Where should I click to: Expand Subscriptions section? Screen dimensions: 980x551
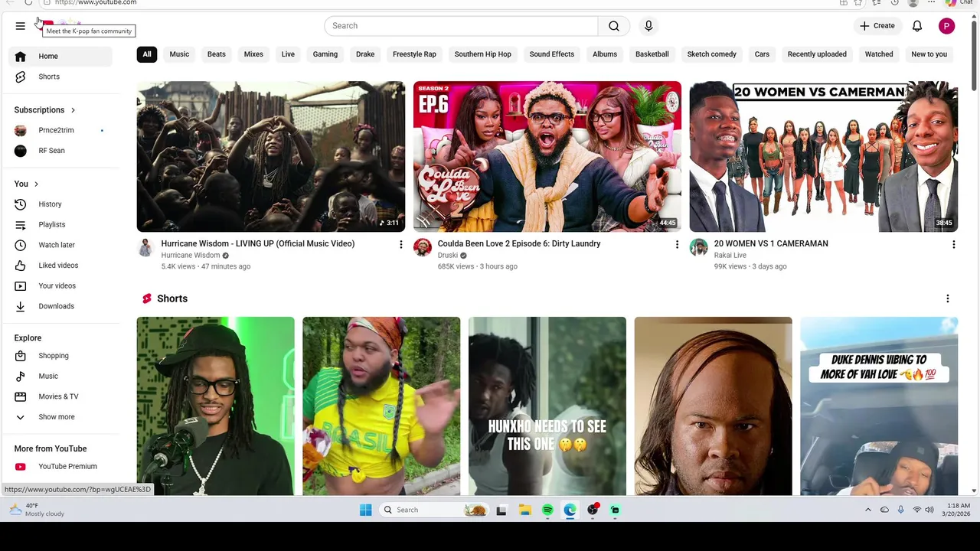pos(45,110)
